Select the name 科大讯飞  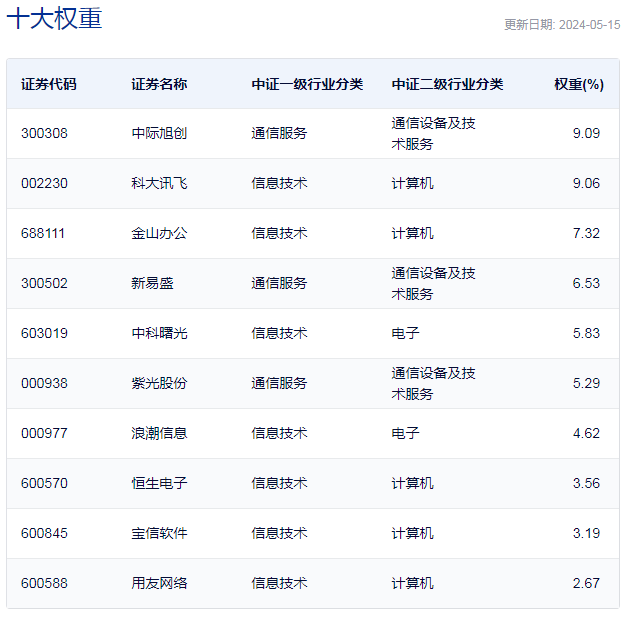159,183
